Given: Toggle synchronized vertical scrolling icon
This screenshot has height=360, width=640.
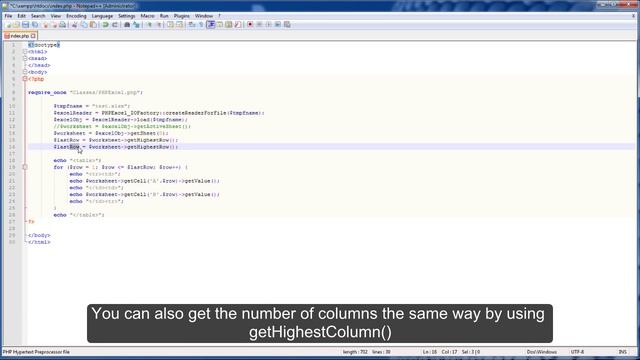Looking at the screenshot, I should (x=170, y=24).
